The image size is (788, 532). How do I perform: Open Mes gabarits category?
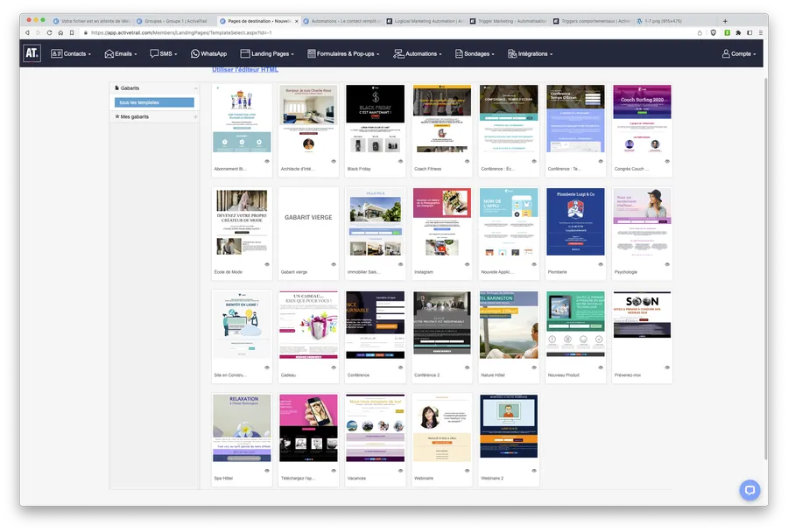[134, 116]
